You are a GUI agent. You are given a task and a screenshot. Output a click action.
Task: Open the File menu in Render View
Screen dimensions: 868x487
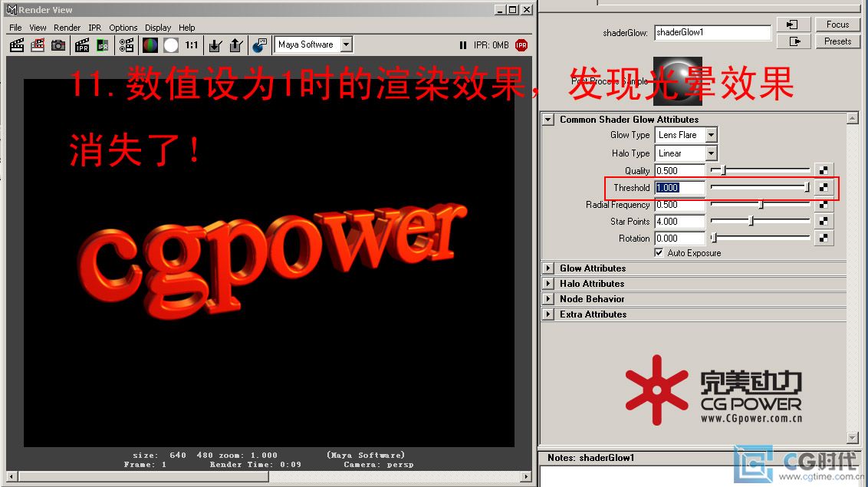pos(15,28)
